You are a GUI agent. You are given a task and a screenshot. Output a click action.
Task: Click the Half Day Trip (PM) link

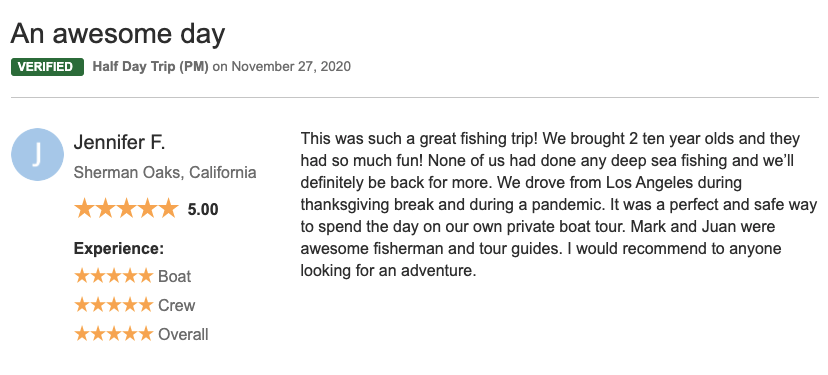150,67
